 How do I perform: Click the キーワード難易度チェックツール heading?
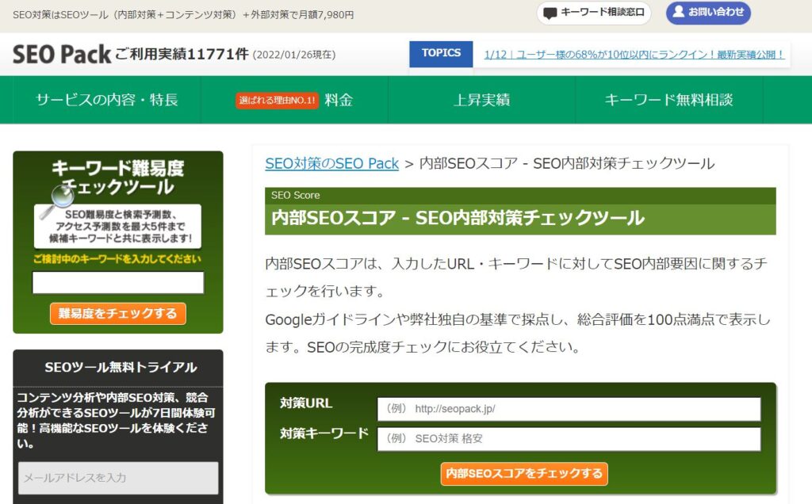pos(118,178)
